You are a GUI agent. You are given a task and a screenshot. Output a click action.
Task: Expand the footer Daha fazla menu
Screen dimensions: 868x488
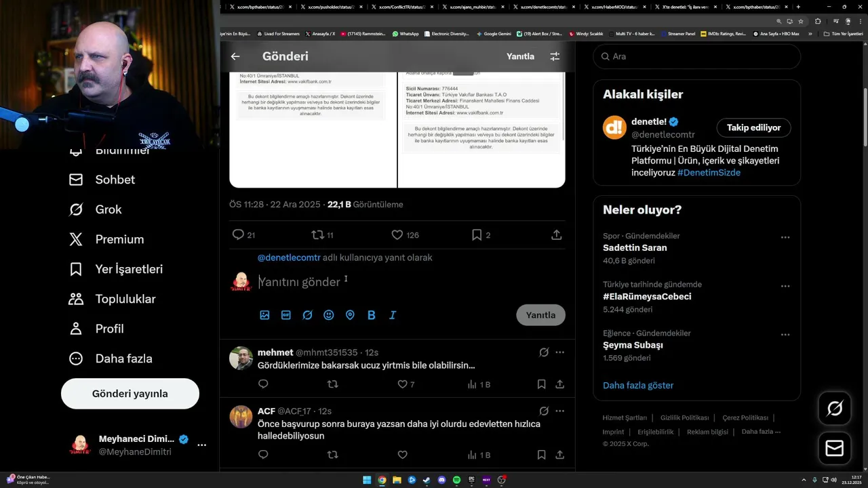click(x=761, y=432)
